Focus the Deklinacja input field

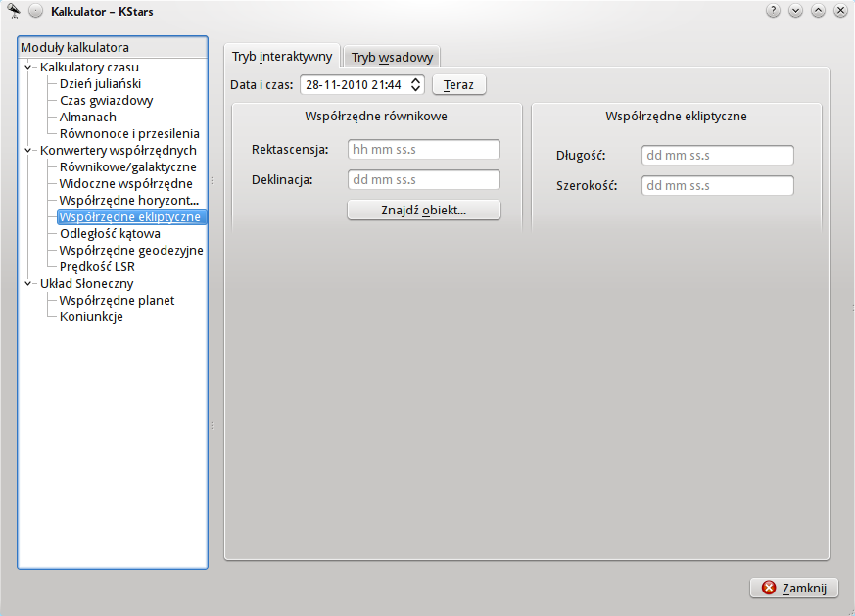point(423,180)
